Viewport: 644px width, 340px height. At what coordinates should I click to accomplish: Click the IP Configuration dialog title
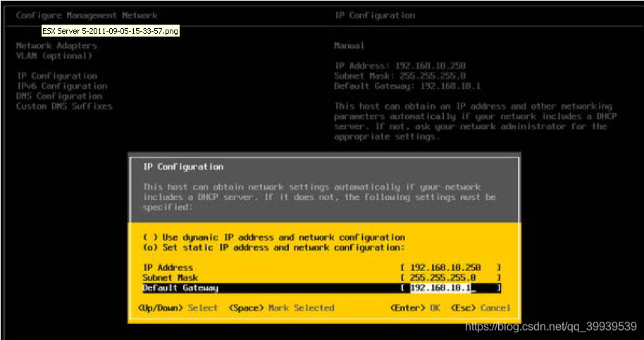[x=183, y=167]
